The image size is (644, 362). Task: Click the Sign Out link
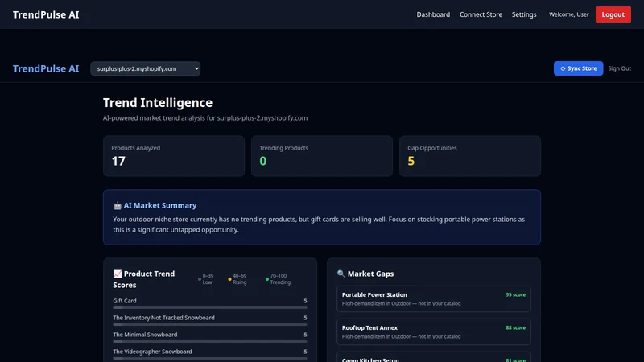(619, 68)
